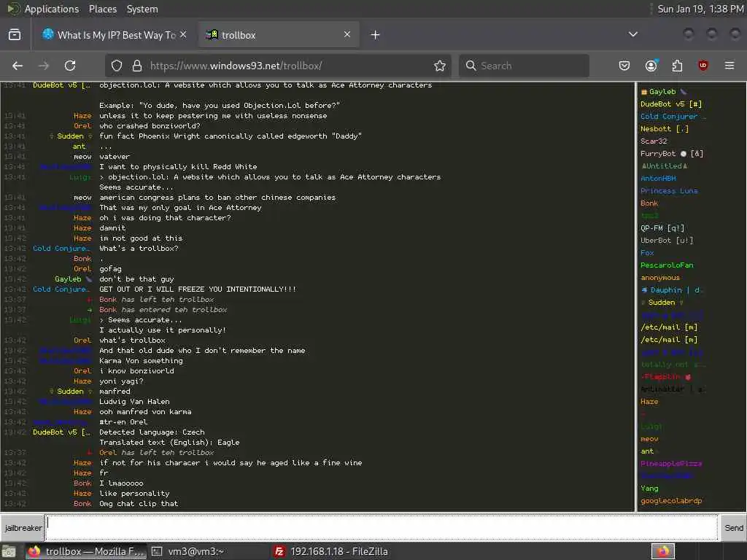Viewport: 747px width, 560px height.
Task: Close the 'What Is My IP?' tab
Action: pyautogui.click(x=183, y=35)
